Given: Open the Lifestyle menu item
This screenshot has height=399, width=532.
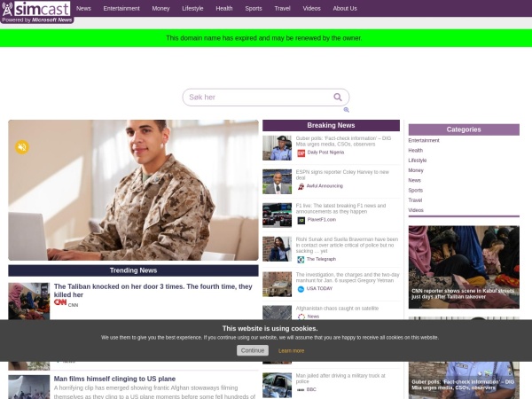Looking at the screenshot, I should (192, 9).
